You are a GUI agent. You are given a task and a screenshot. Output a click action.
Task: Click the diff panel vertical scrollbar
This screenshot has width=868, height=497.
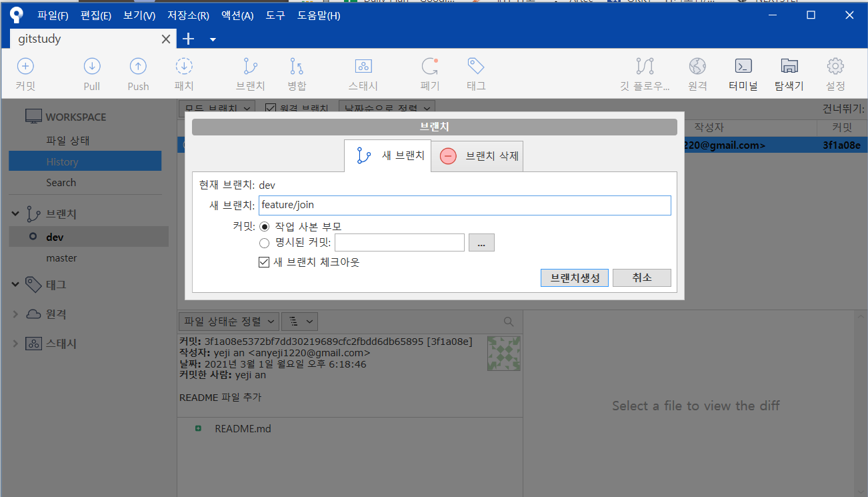(x=861, y=404)
